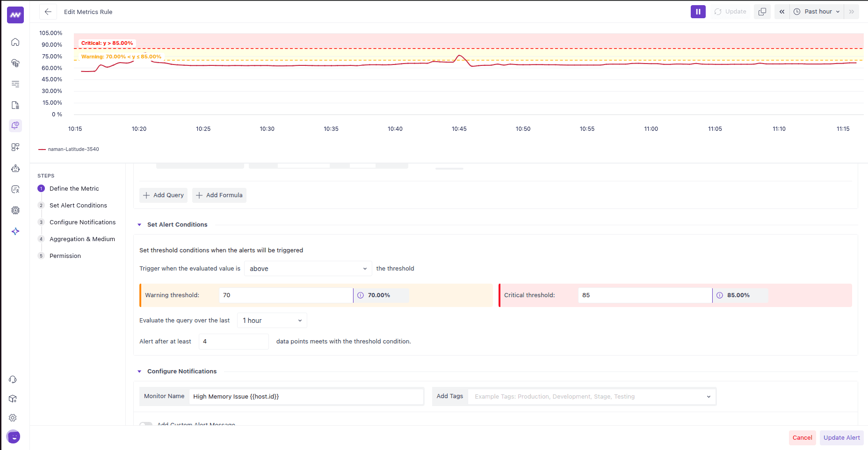The width and height of the screenshot is (868, 450).
Task: Collapse the Set Alert Conditions section
Action: click(x=139, y=225)
